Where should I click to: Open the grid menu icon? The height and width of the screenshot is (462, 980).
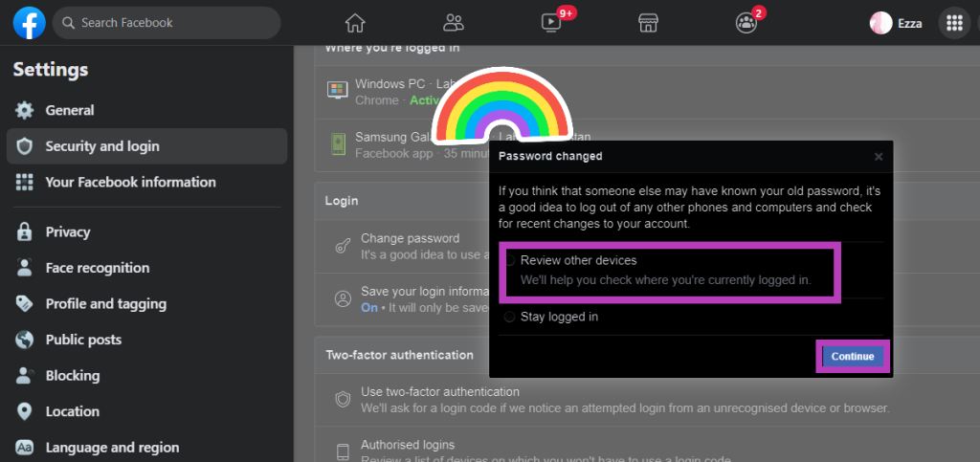(x=954, y=23)
